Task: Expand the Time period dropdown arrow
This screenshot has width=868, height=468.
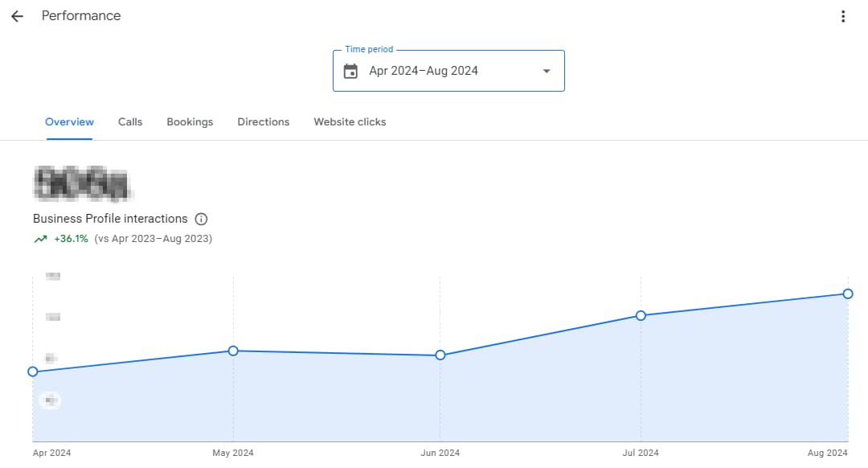Action: point(547,71)
